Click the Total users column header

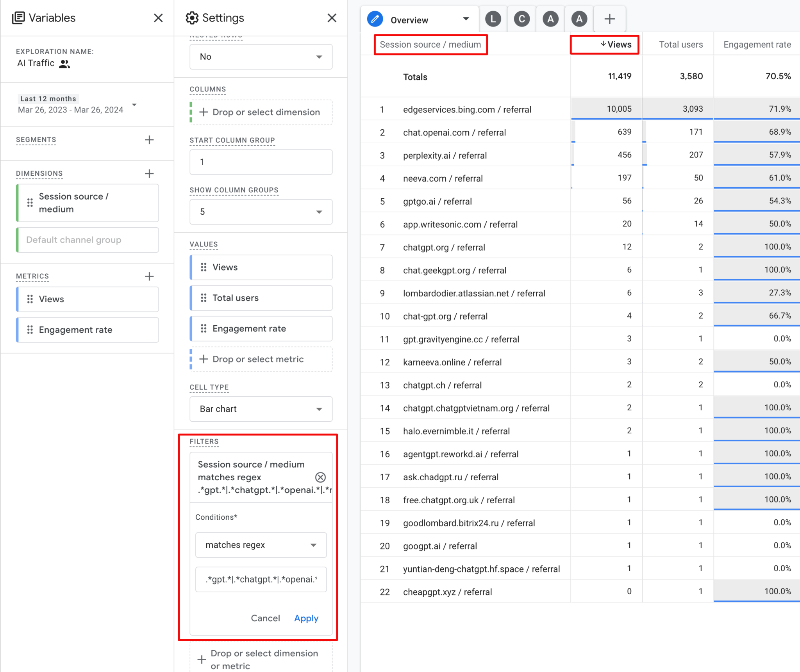[681, 45]
